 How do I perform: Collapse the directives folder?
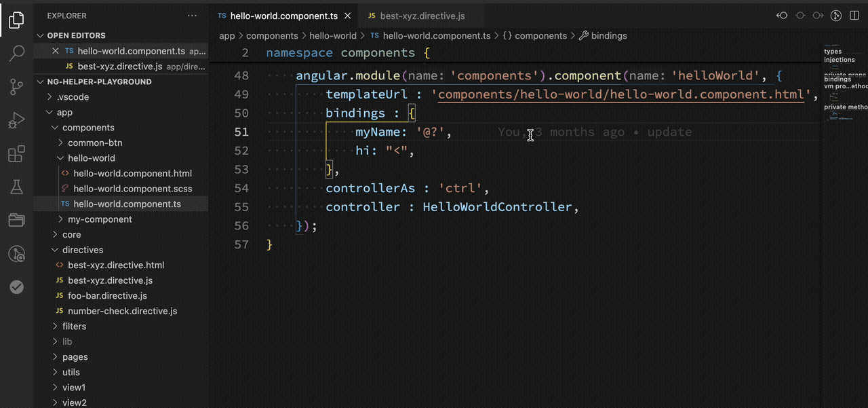pos(82,250)
